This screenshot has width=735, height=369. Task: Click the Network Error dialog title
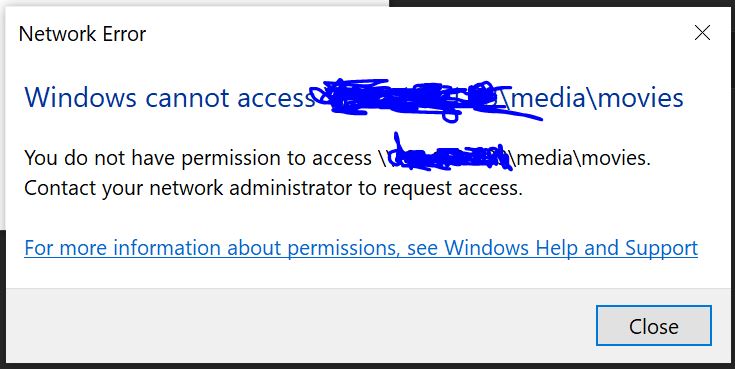82,34
